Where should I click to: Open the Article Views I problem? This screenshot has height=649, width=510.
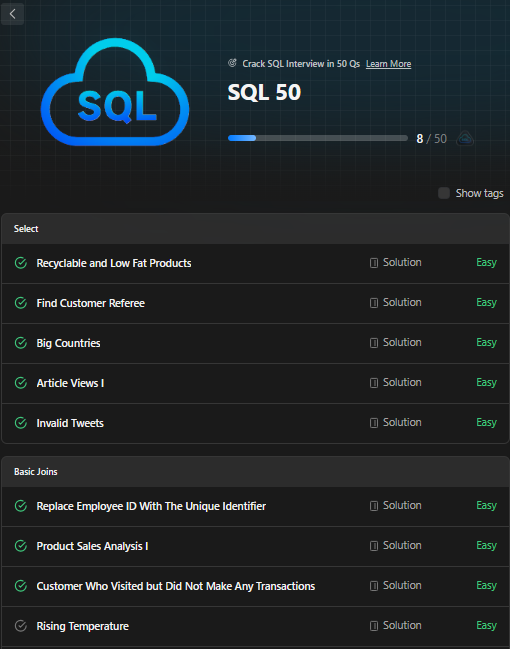pyautogui.click(x=70, y=383)
